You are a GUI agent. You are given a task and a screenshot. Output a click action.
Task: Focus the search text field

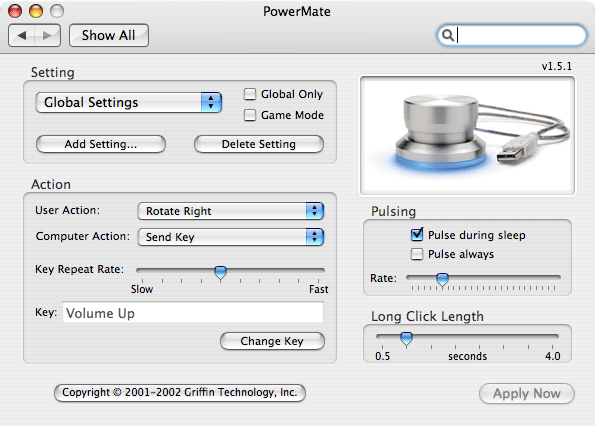tap(512, 35)
